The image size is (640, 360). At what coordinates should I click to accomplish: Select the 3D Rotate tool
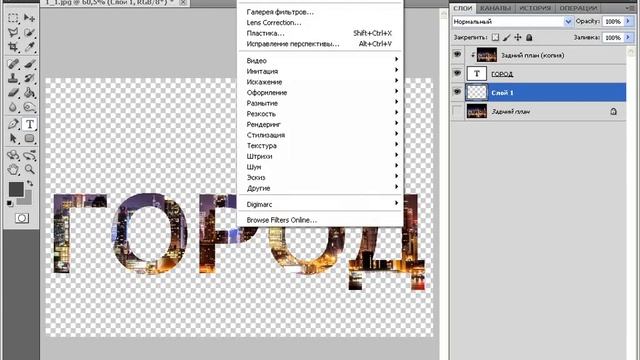[x=13, y=155]
